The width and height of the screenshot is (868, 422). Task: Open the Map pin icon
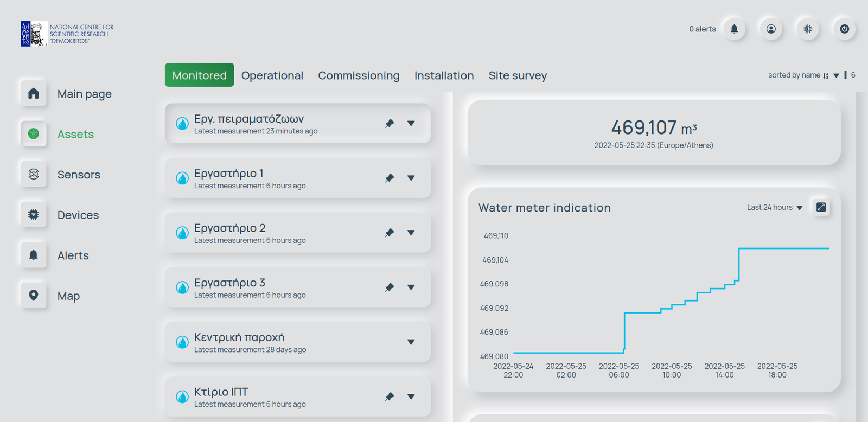pos(34,296)
